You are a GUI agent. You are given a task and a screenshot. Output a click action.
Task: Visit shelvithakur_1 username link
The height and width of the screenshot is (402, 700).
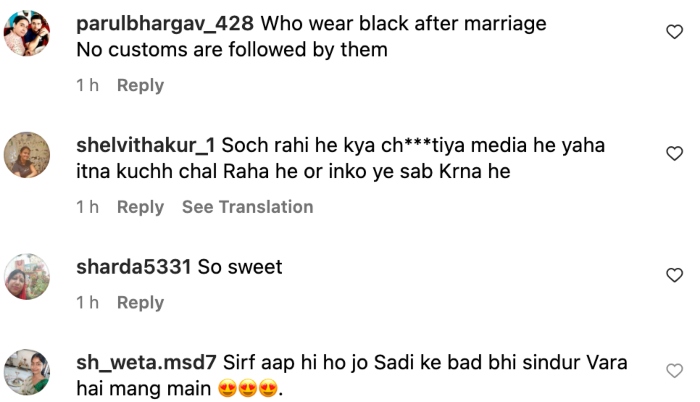(x=145, y=145)
